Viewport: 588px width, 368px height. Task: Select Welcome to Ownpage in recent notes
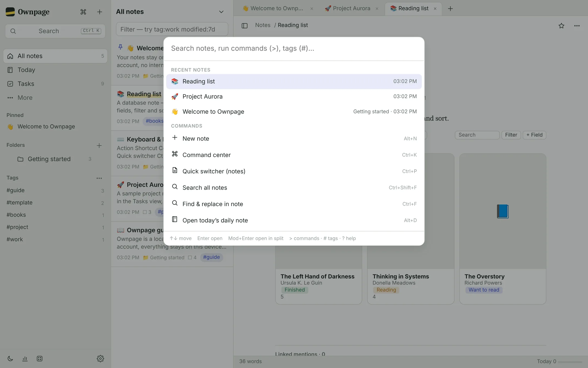click(x=294, y=111)
